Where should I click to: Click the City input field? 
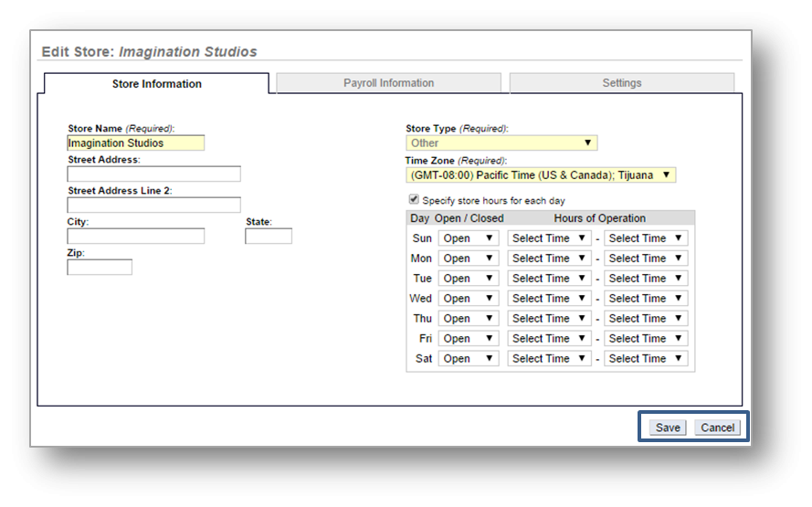136,237
